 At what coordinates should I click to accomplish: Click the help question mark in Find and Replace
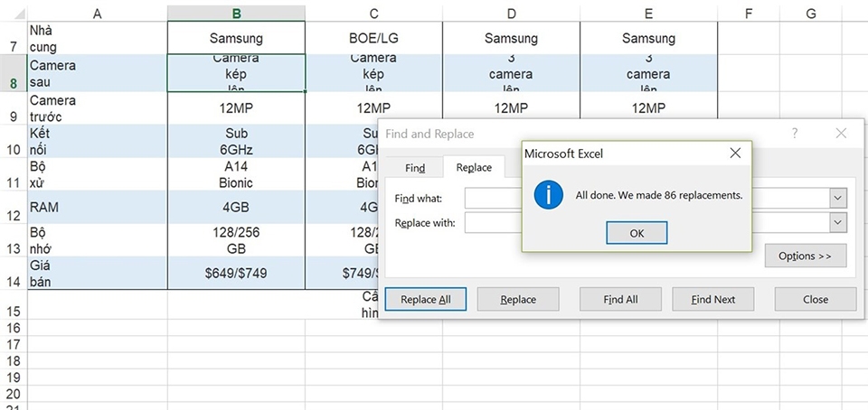click(x=795, y=133)
